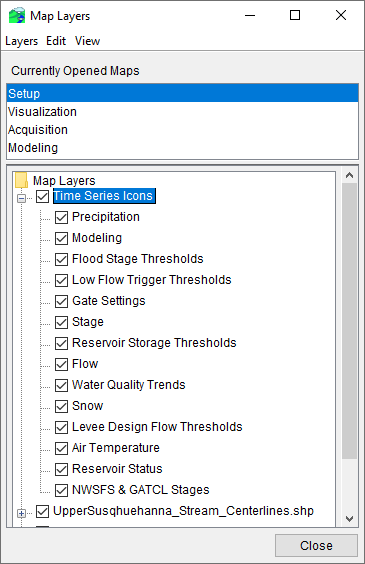Select the Precipitation layer label
The height and width of the screenshot is (564, 365).
click(x=106, y=217)
